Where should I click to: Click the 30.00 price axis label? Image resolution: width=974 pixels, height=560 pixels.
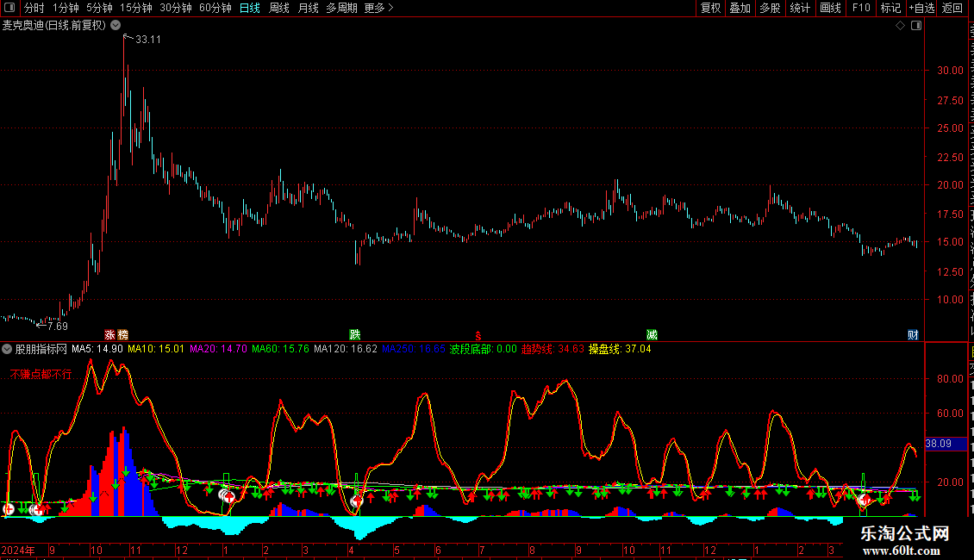tap(950, 71)
